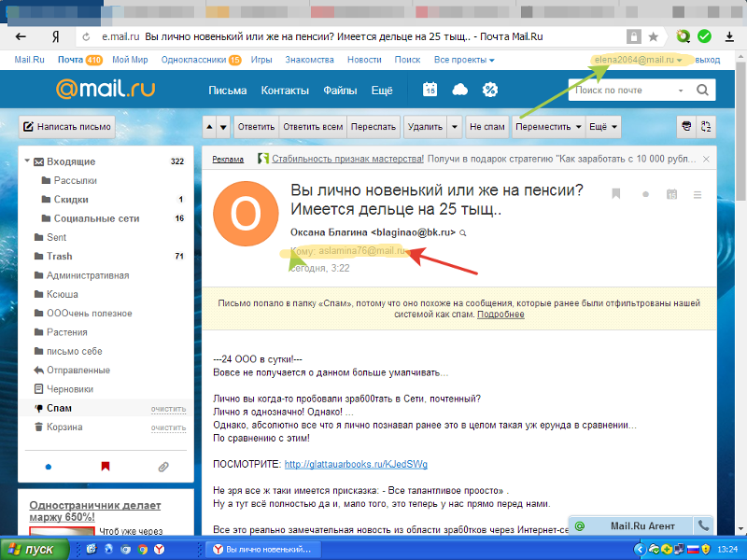
Task: Open the Файлы tab
Action: tap(340, 91)
